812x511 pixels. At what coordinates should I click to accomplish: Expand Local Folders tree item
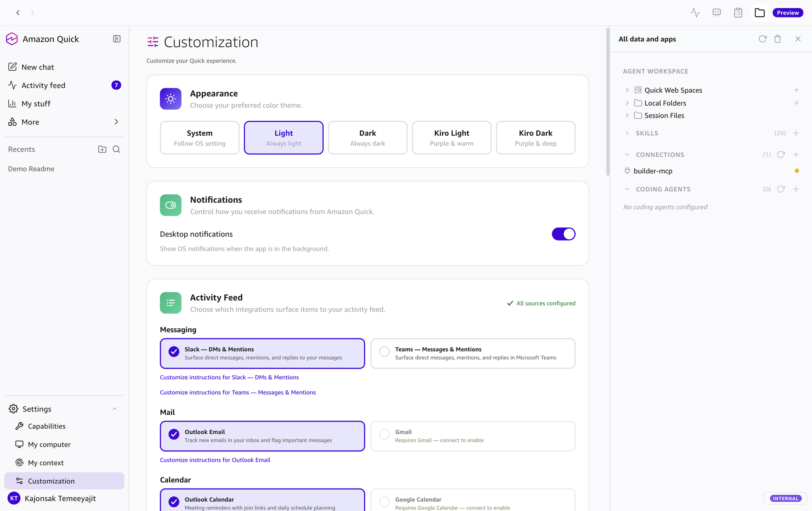(x=627, y=103)
